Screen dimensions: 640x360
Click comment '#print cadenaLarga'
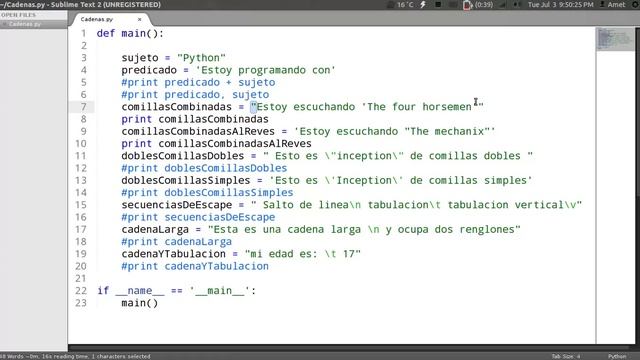point(176,242)
